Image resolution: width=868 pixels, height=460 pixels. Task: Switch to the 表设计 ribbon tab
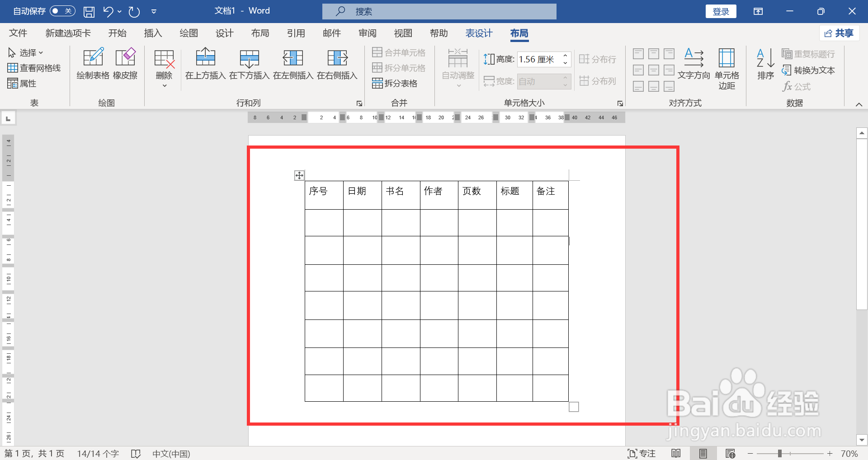[x=478, y=33]
